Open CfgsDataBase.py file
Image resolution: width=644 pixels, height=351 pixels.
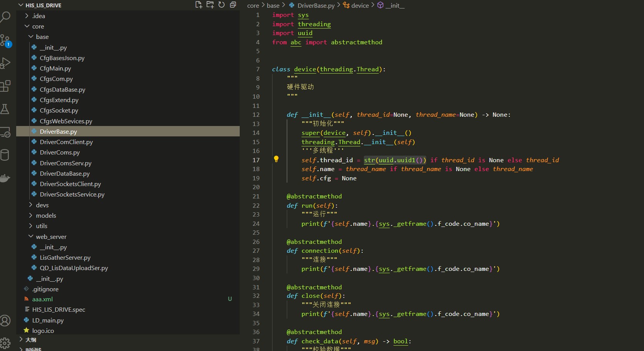62,89
